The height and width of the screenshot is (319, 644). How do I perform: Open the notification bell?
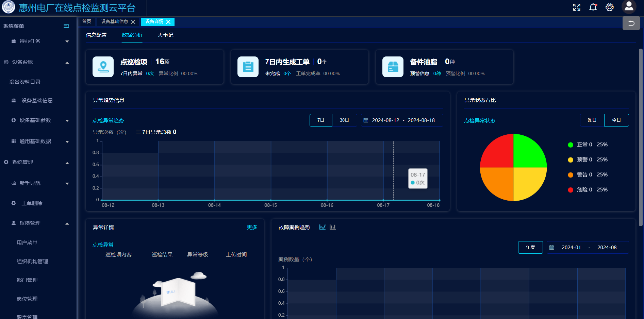click(593, 7)
